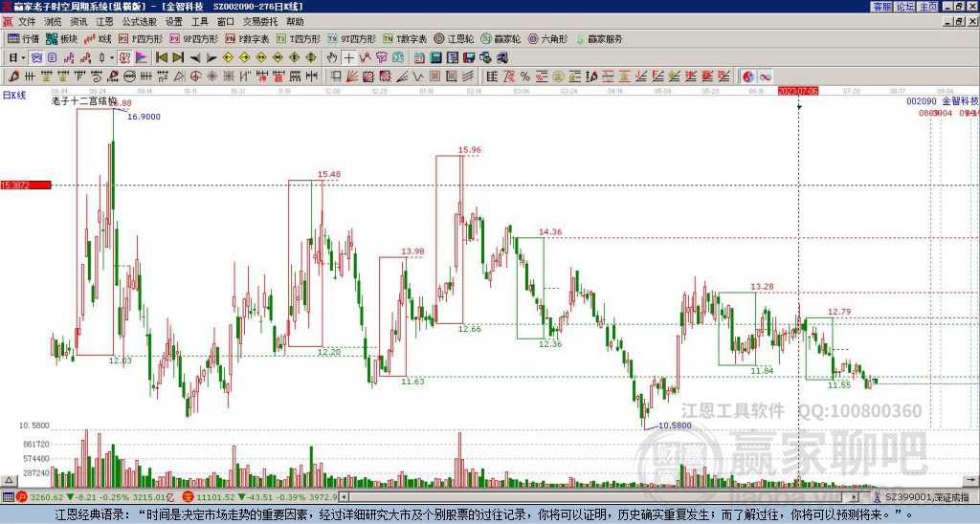Select the red pencil drawing tool
Screen dimensions: 980x524
[x=13, y=76]
